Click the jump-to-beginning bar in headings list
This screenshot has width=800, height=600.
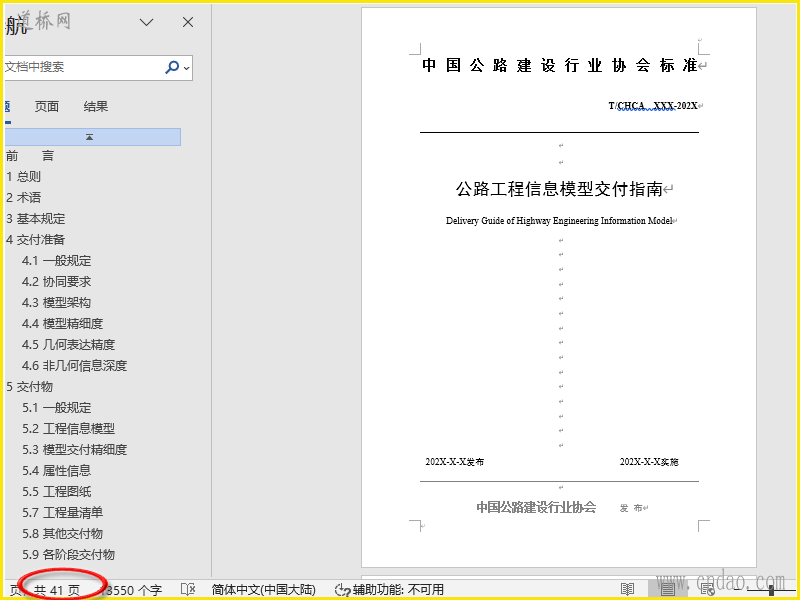pyautogui.click(x=92, y=137)
